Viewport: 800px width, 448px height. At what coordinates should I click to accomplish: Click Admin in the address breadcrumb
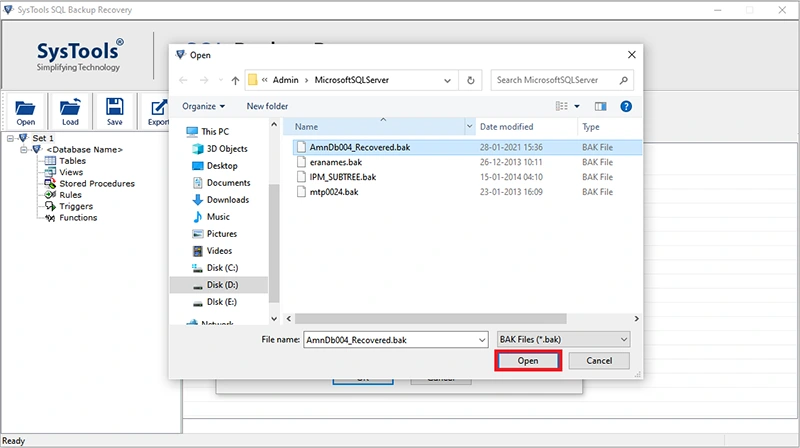[x=285, y=80]
